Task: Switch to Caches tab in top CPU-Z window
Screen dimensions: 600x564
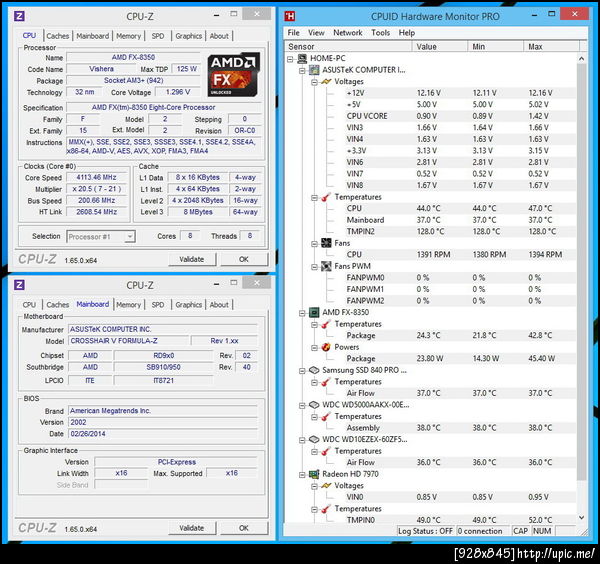Action: [x=58, y=36]
